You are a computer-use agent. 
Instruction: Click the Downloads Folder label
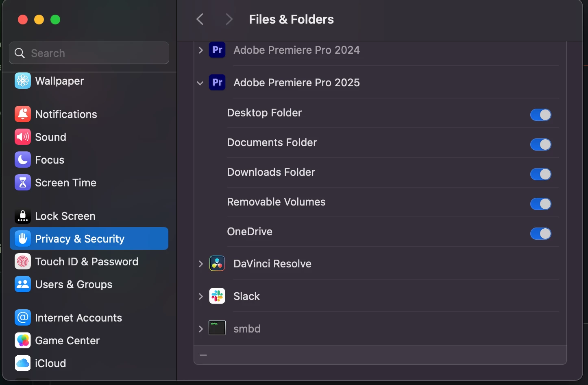[x=271, y=172]
